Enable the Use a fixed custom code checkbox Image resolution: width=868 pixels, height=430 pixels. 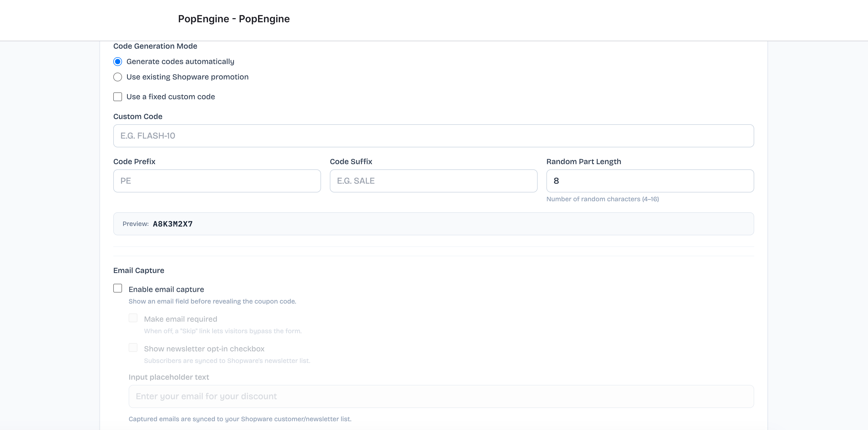tap(118, 97)
